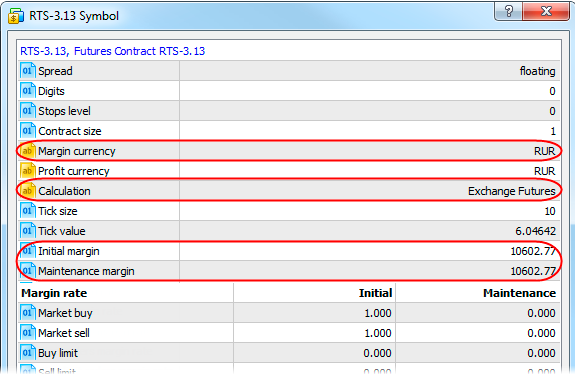The height and width of the screenshot is (377, 575).
Task: Select the Contract size label
Action: [x=70, y=131]
